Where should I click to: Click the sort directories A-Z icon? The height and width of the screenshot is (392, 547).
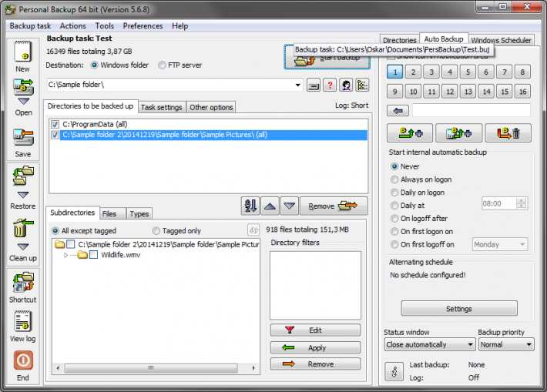250,206
